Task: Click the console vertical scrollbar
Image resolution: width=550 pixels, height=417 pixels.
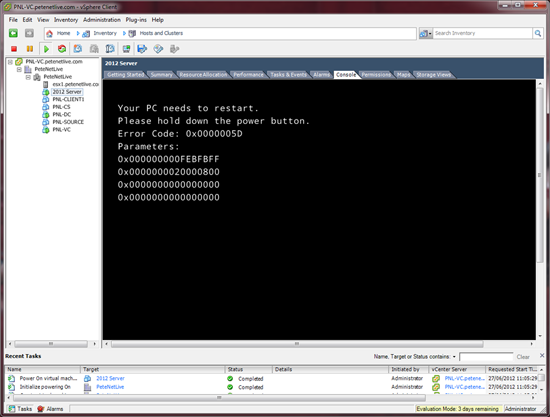Action: coord(539,175)
